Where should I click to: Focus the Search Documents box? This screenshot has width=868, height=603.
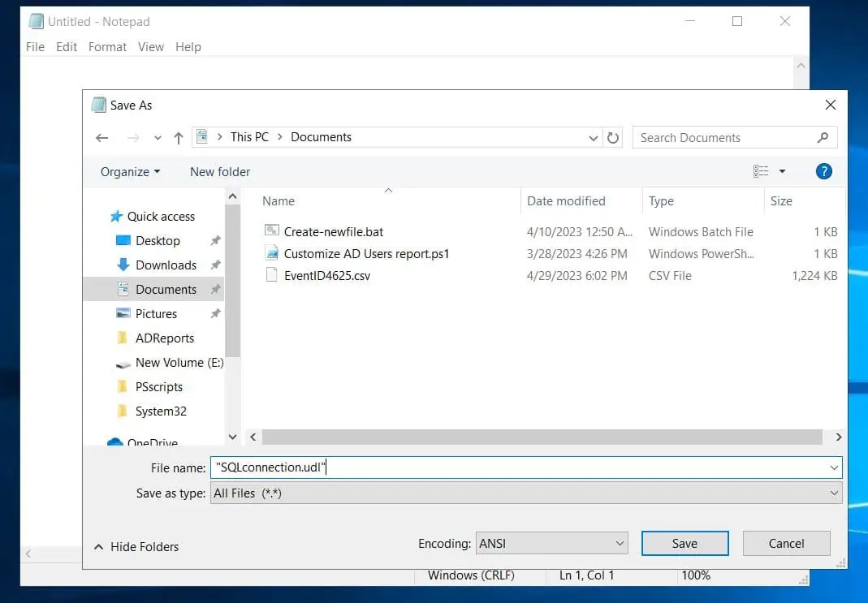click(x=735, y=138)
